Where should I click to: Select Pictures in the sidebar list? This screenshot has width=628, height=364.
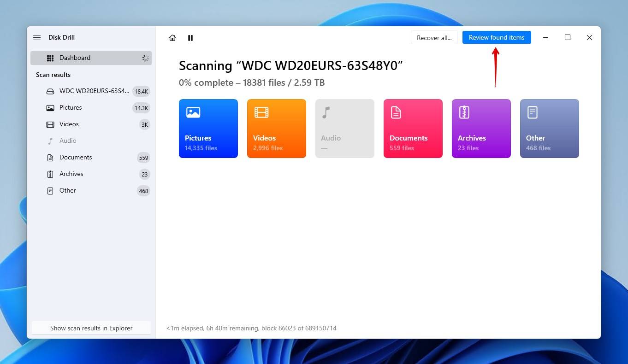pos(91,108)
